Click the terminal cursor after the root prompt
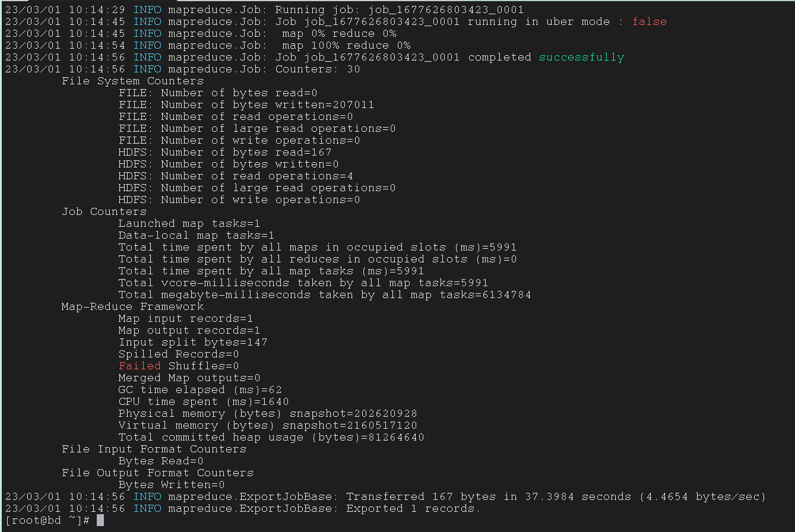795x532 pixels. coord(100,521)
